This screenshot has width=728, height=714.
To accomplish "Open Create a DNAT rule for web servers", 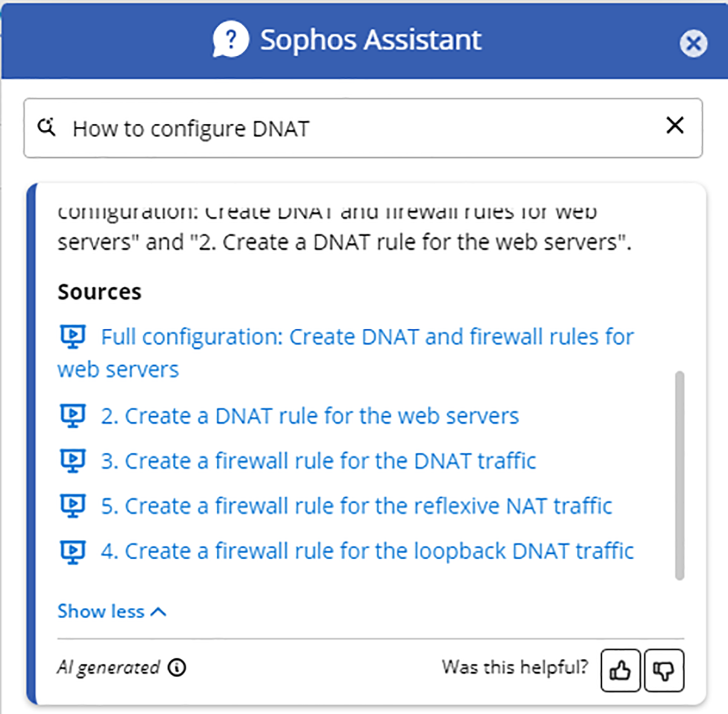I will [x=311, y=416].
